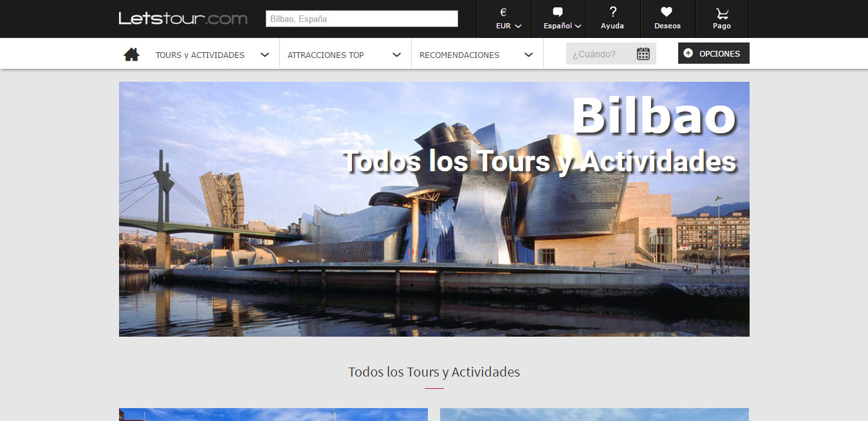
Task: Click the heart wishlist icon
Action: 667,12
